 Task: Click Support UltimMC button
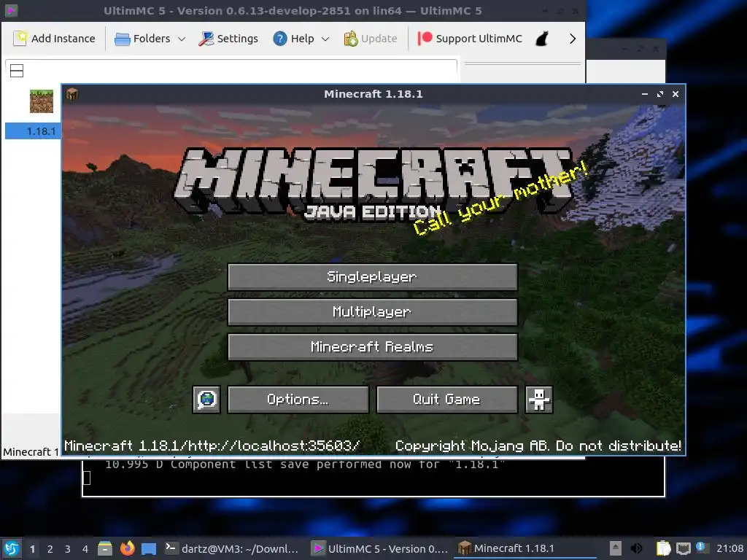pyautogui.click(x=471, y=39)
